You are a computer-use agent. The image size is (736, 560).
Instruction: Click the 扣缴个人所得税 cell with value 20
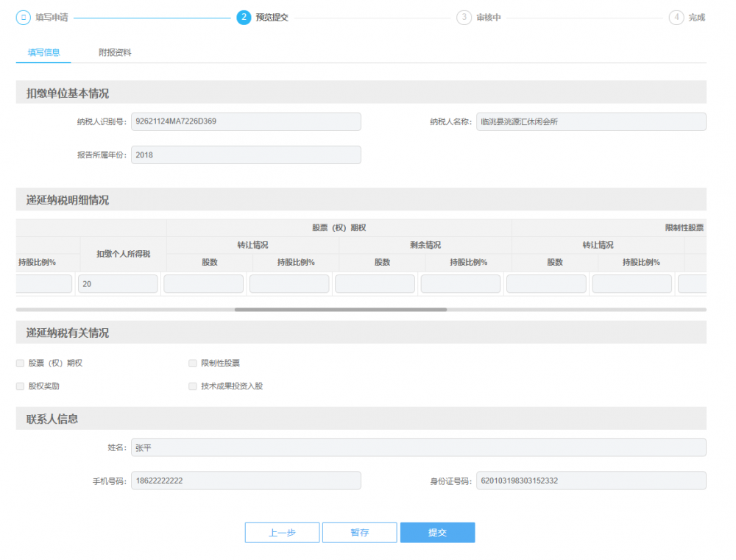pyautogui.click(x=118, y=284)
